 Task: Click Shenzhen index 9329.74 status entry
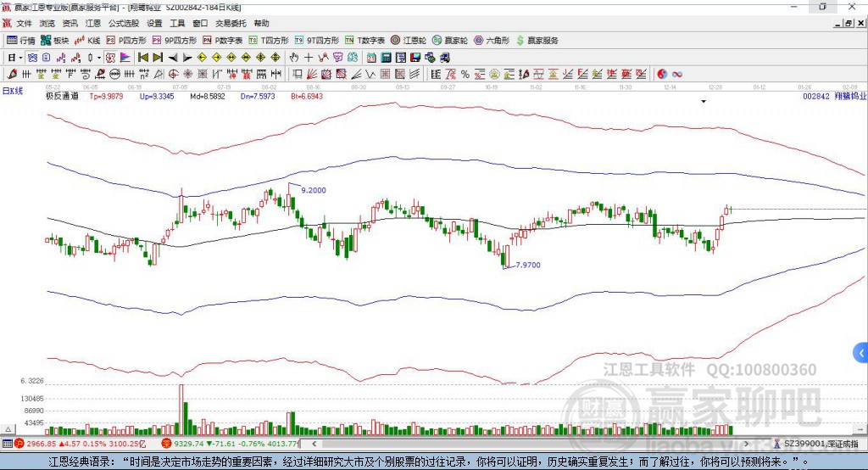pos(231,444)
